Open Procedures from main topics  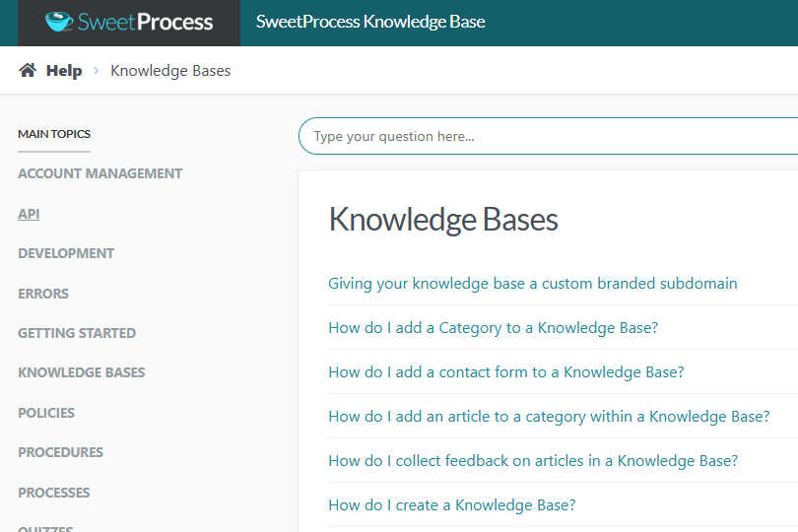[x=60, y=452]
